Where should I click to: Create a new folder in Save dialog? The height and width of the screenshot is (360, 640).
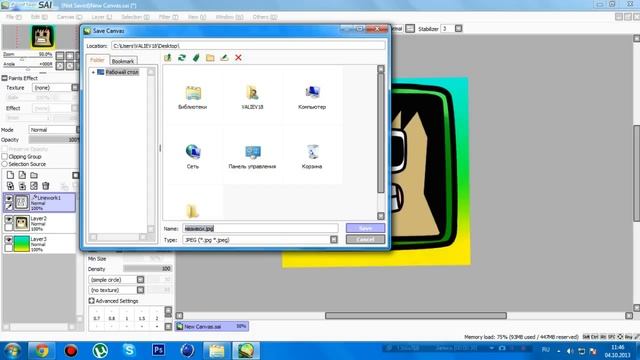click(x=210, y=58)
